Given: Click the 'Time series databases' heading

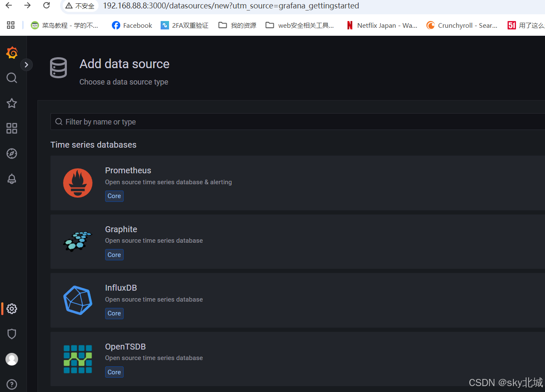Looking at the screenshot, I should [x=93, y=145].
